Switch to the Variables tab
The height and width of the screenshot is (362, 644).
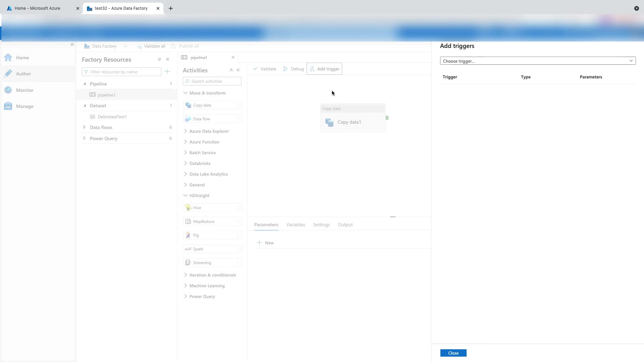(x=296, y=225)
